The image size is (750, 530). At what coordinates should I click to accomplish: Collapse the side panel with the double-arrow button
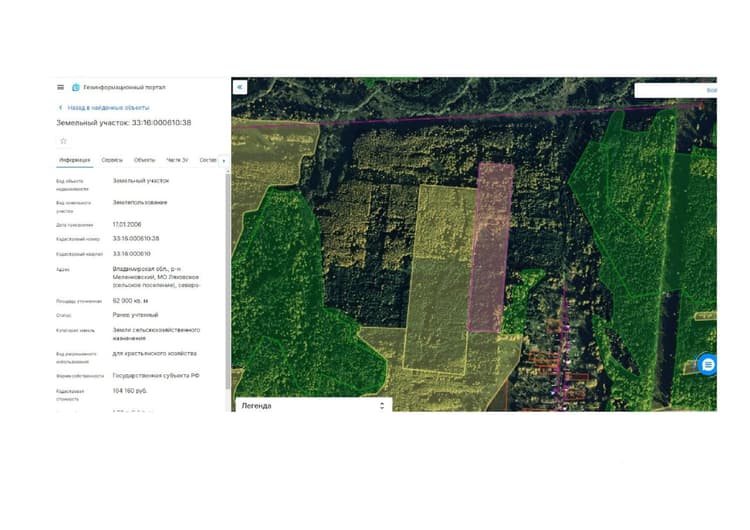coord(240,87)
